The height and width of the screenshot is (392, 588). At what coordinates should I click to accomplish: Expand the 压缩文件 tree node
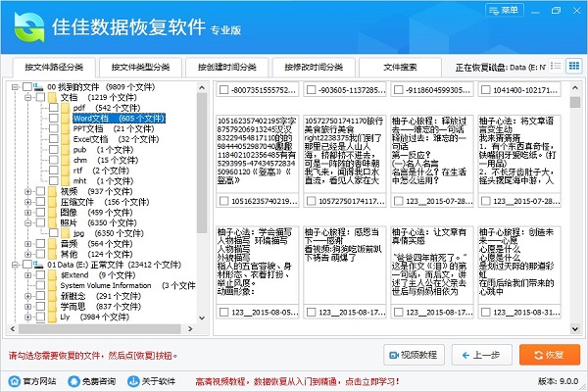[28, 202]
